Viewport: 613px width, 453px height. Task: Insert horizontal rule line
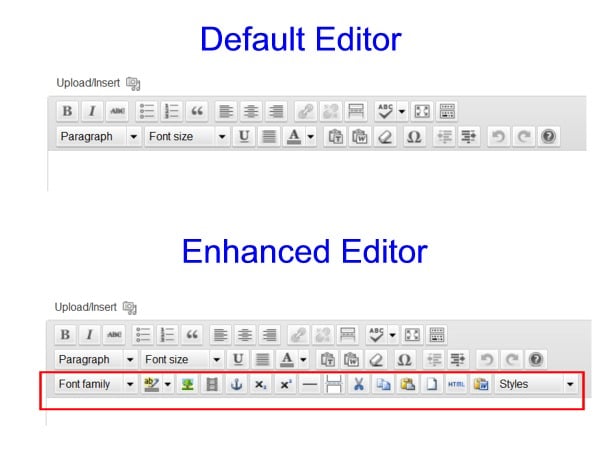click(309, 384)
